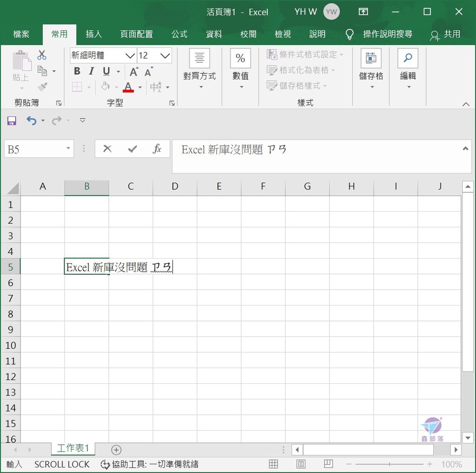Open Font group dialog launcher
Screen dimensions: 476x473
coord(172,103)
